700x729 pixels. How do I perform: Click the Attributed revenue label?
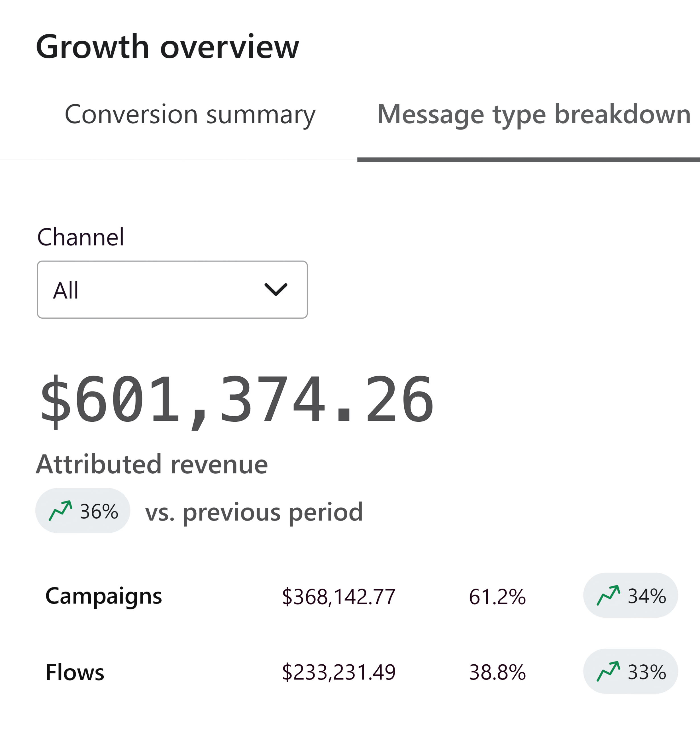click(x=152, y=464)
